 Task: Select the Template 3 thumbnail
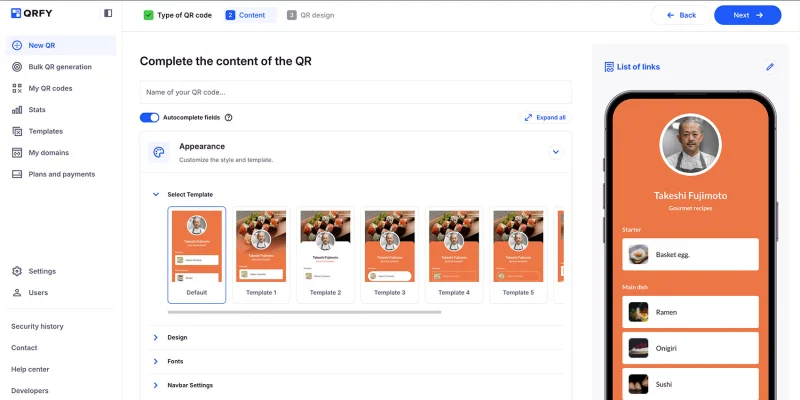coord(389,254)
